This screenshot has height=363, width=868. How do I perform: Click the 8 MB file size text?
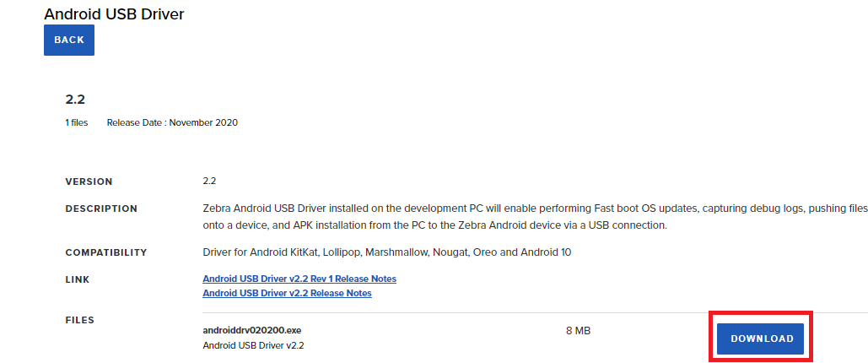point(578,330)
